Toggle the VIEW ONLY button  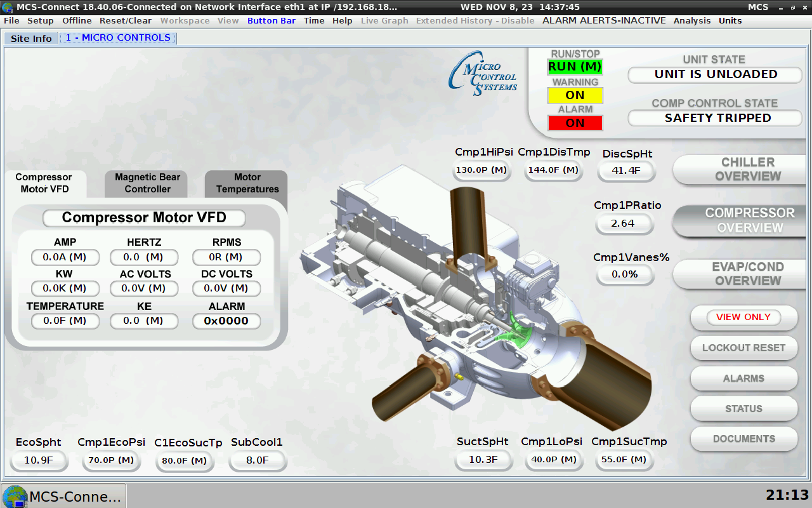tap(743, 317)
